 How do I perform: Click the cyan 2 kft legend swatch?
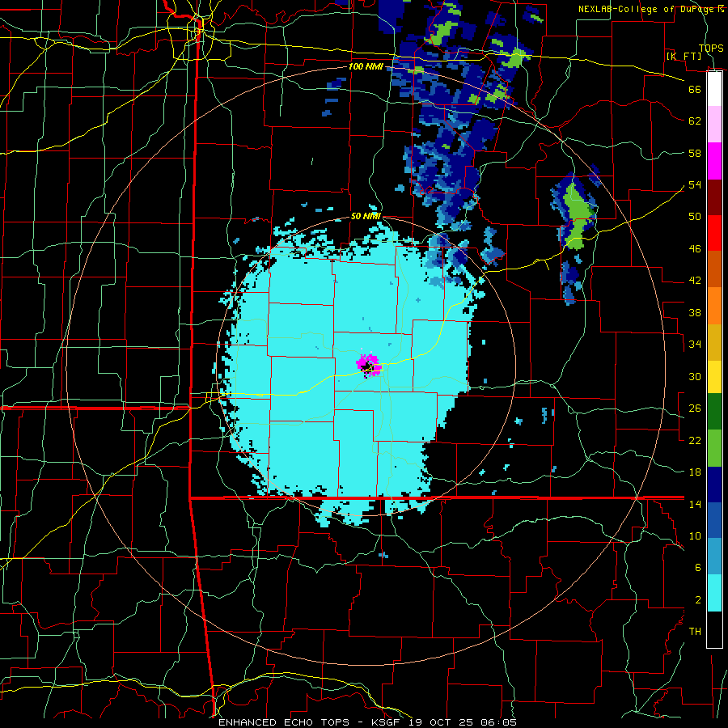[x=714, y=593]
